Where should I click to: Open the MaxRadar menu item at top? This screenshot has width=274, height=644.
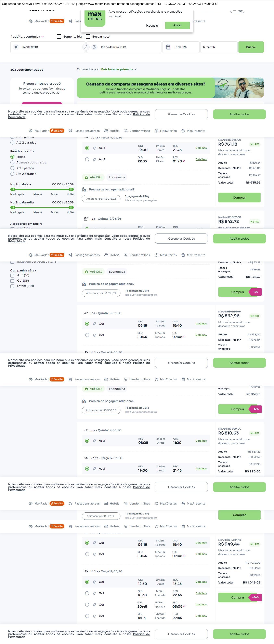41,21
